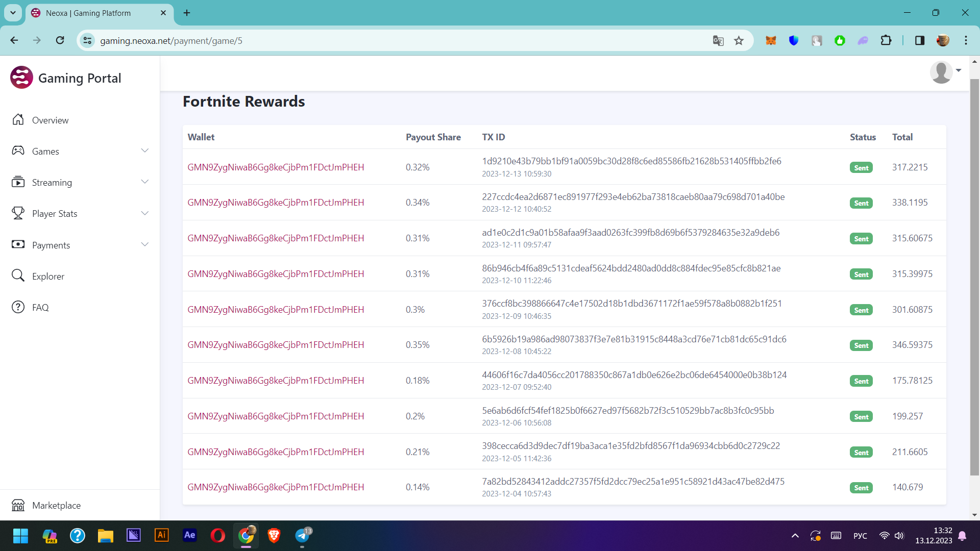Screen dimensions: 980x551
Task: Click Sent badge for 2023-12-07 payout
Action: tap(861, 381)
